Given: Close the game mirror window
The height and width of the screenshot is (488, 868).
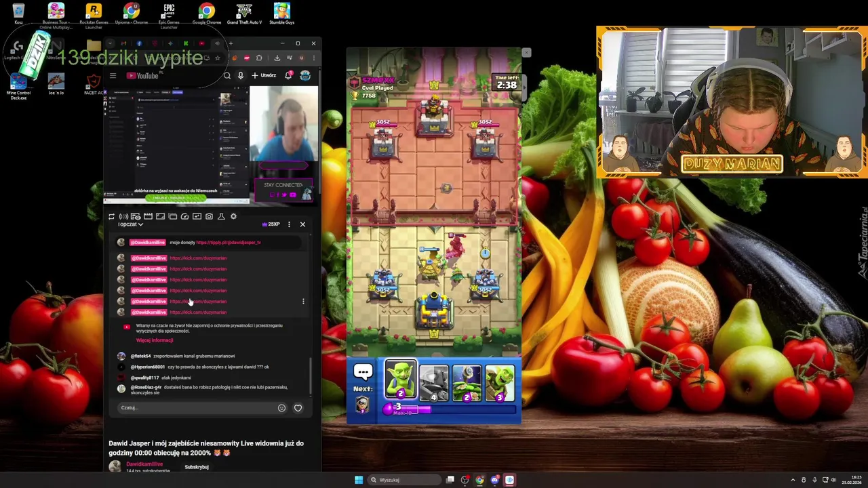Looking at the screenshot, I should pos(526,52).
